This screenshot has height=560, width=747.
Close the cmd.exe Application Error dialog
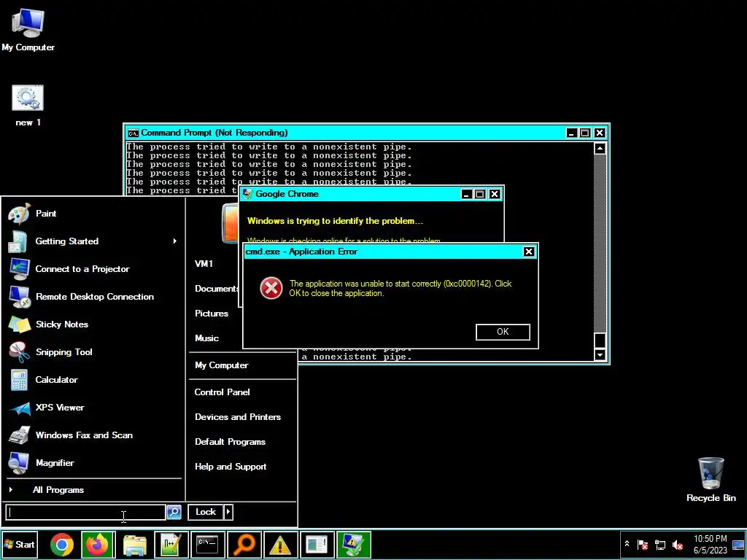point(529,252)
